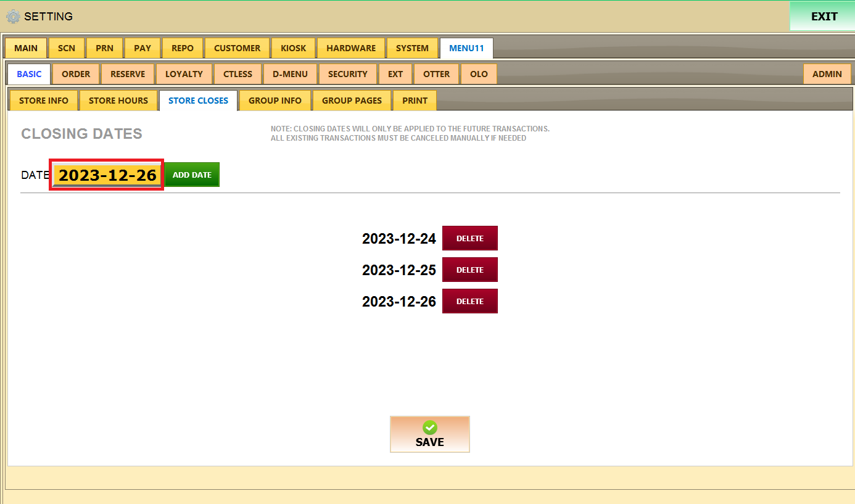Open the PRINT page tab

(x=415, y=101)
